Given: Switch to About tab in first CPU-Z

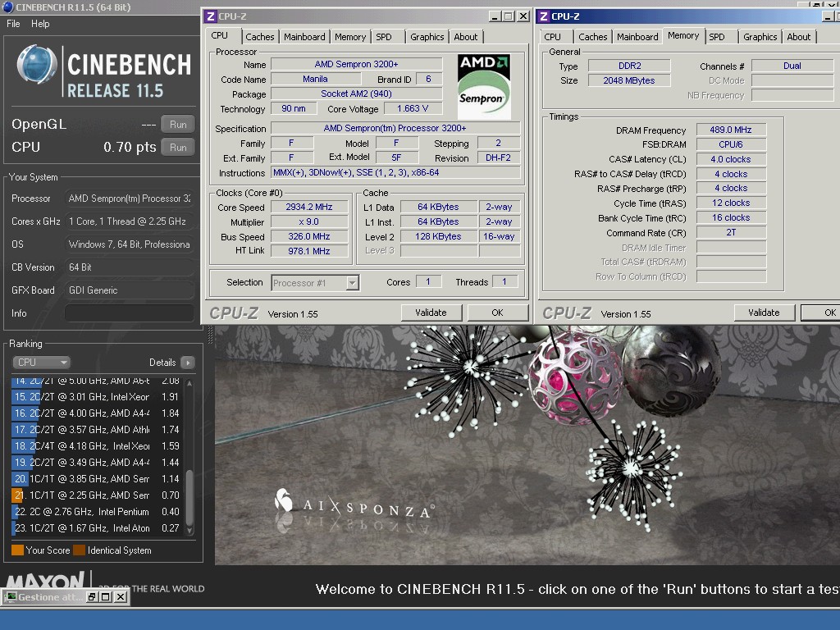Looking at the screenshot, I should (x=466, y=37).
